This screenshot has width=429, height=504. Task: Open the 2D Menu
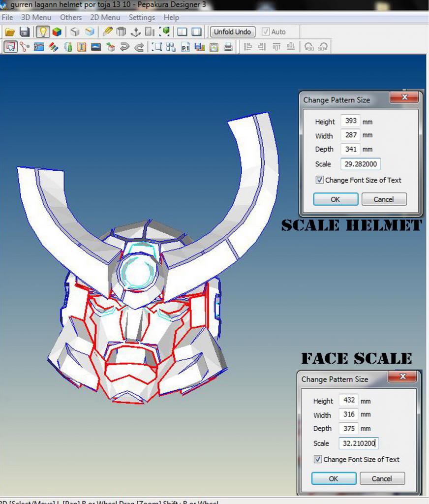(105, 17)
